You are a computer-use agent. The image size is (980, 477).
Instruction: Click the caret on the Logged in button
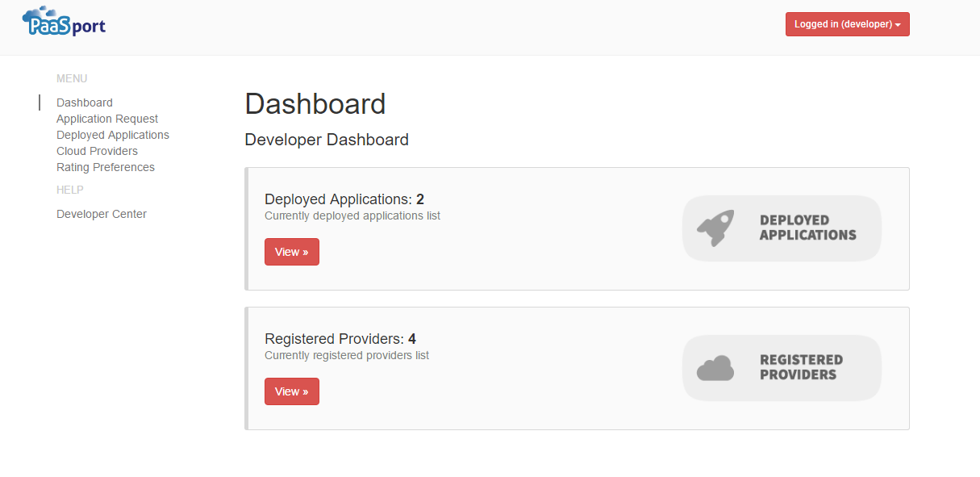[x=898, y=25]
